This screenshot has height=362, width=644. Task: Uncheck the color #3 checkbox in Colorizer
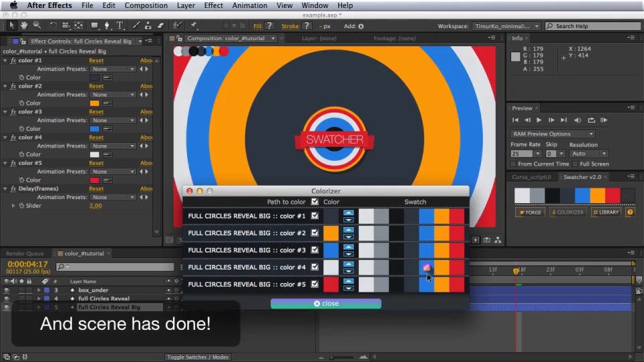tap(315, 249)
